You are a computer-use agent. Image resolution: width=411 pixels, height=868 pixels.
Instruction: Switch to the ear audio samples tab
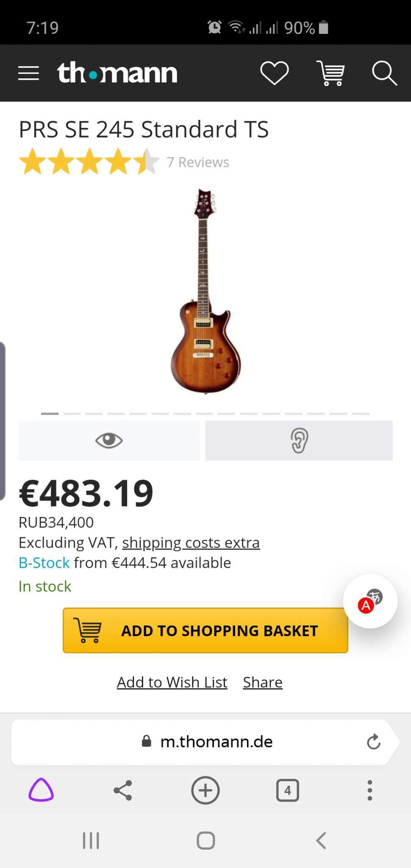coord(299,440)
